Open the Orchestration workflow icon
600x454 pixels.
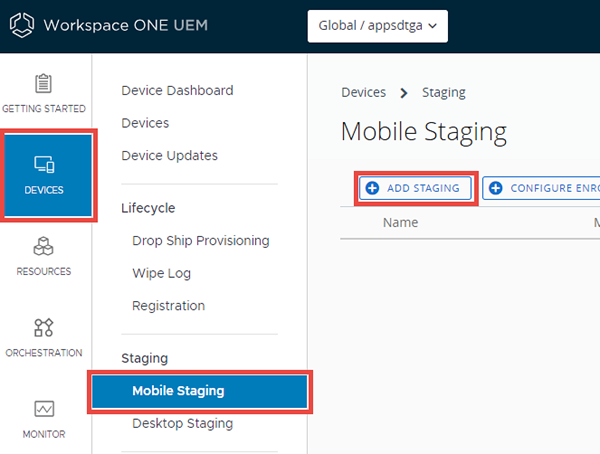[x=44, y=327]
